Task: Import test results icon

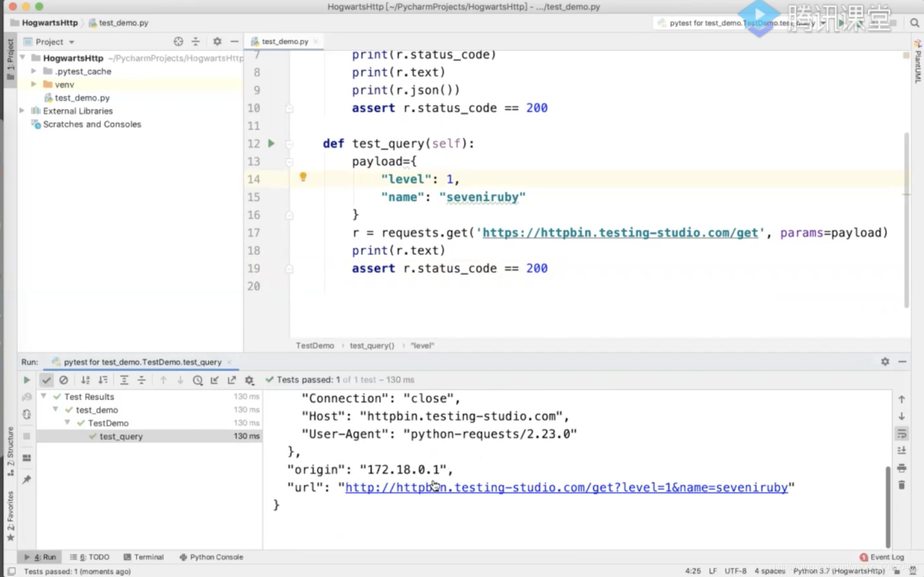Action: (215, 380)
